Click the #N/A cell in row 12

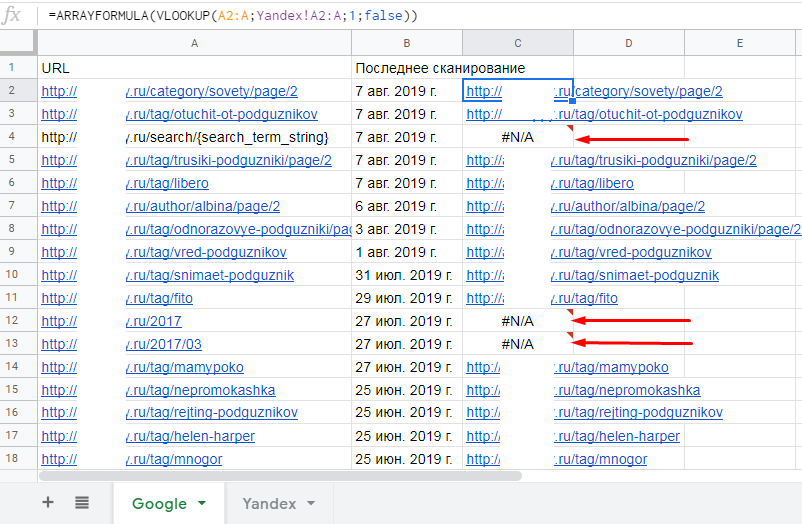(x=517, y=321)
